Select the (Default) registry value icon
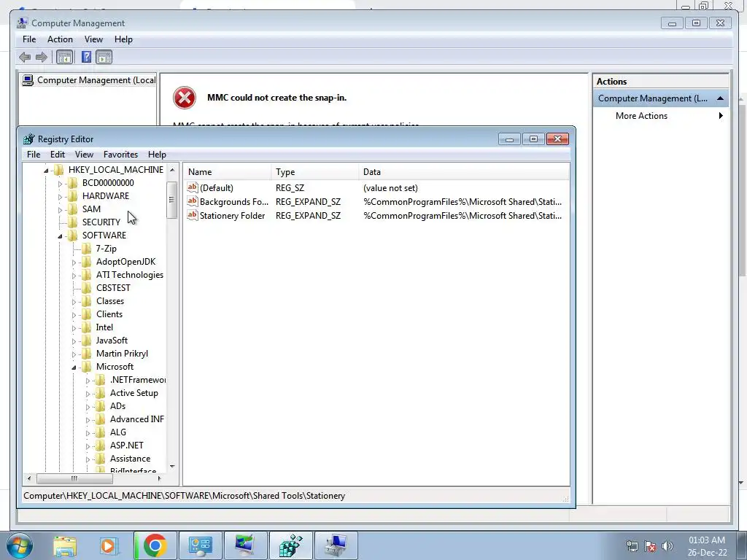Screen dimensions: 747x560 point(193,187)
